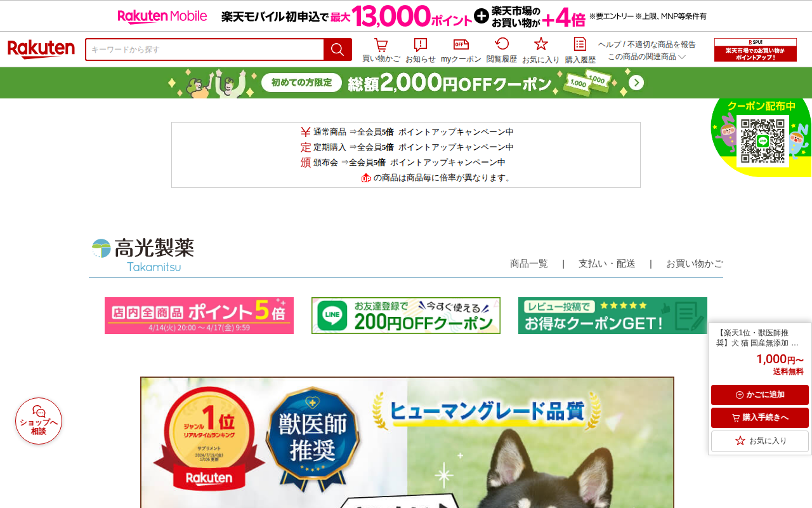Image resolution: width=812 pixels, height=508 pixels.
Task: Open the お買い物かご shop menu link
Action: click(x=694, y=264)
